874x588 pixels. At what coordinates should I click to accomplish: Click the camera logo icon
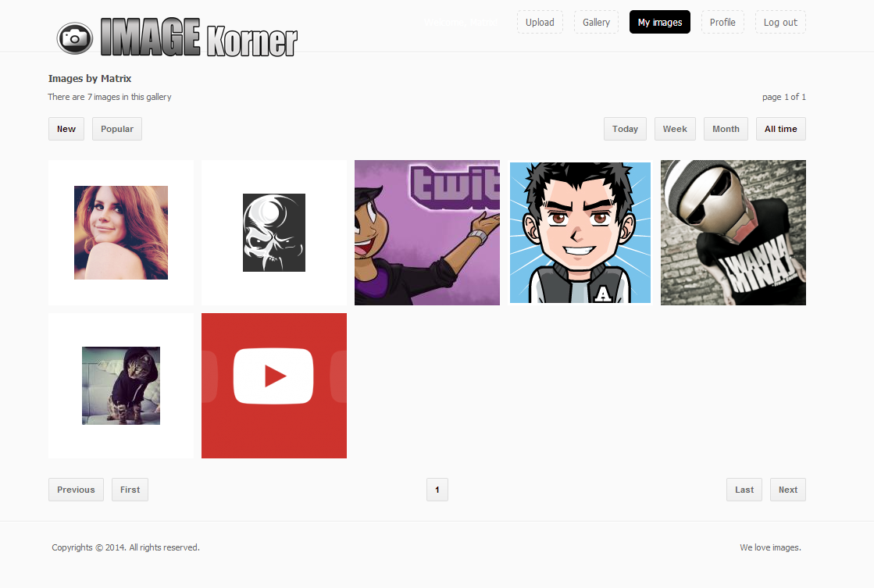[75, 38]
